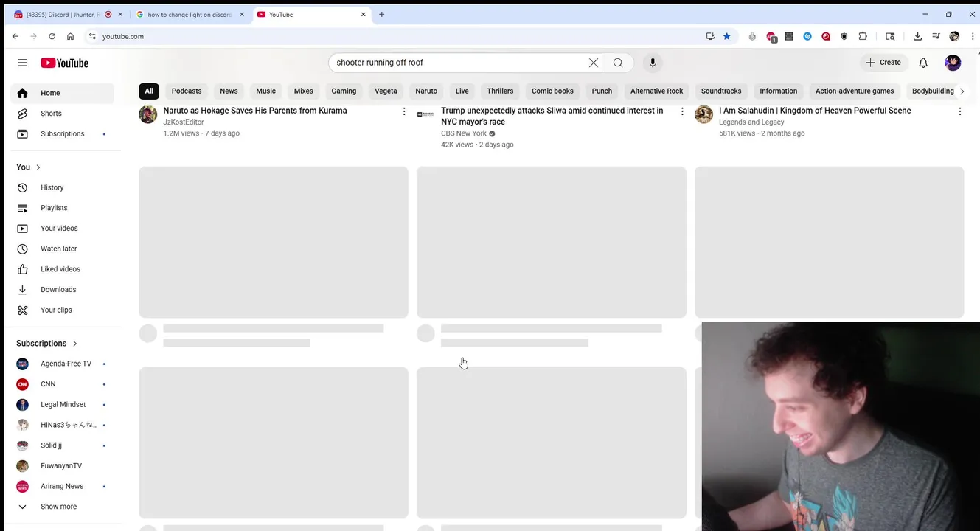Image resolution: width=980 pixels, height=531 pixels.
Task: Select the Comic books filter chip
Action: (x=552, y=91)
